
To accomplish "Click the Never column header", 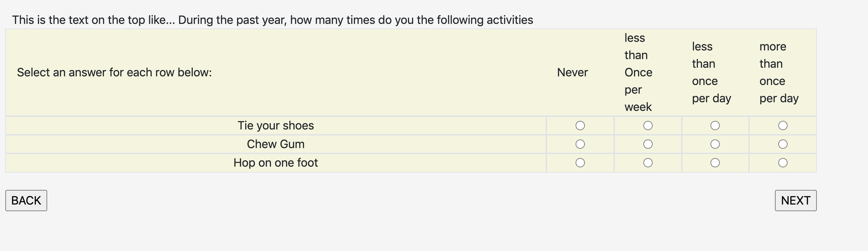I will (572, 72).
